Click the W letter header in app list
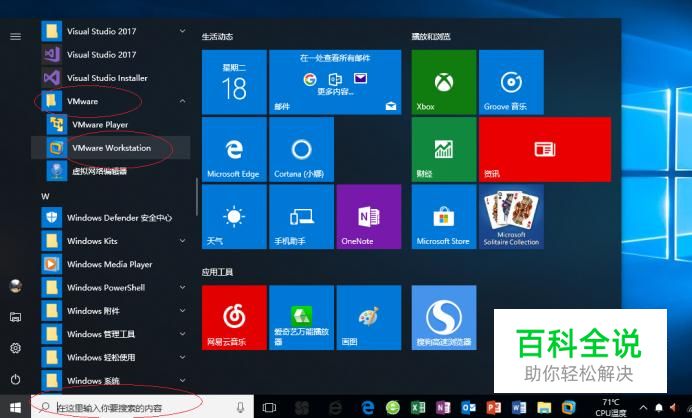The height and width of the screenshot is (418, 692). click(45, 196)
